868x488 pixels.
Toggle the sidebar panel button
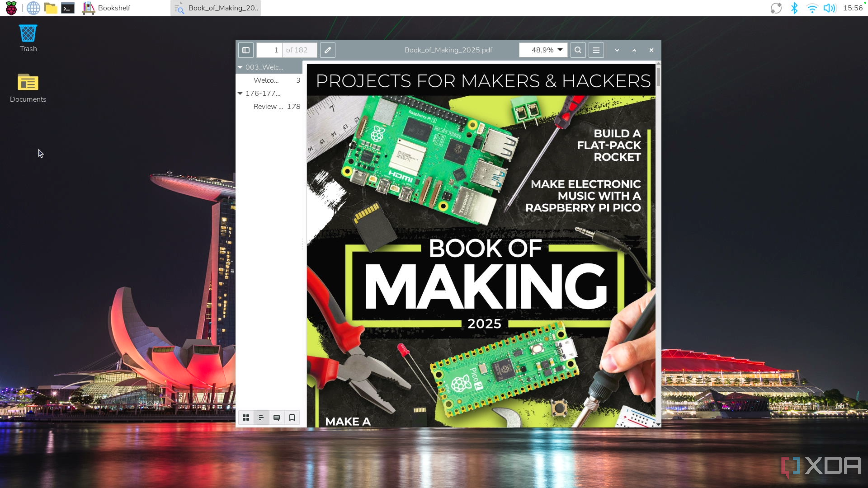click(x=246, y=50)
